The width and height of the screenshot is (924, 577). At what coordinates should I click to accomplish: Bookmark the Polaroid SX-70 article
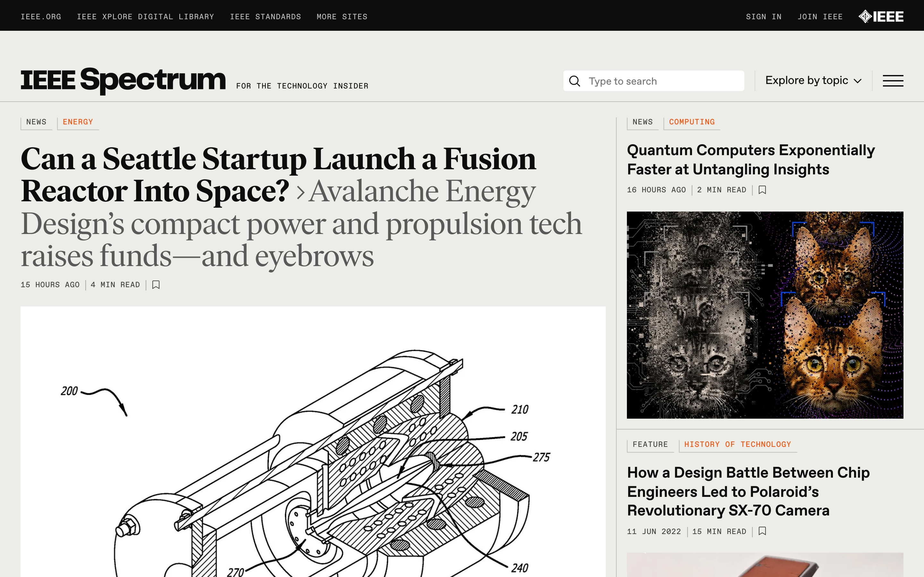coord(762,531)
